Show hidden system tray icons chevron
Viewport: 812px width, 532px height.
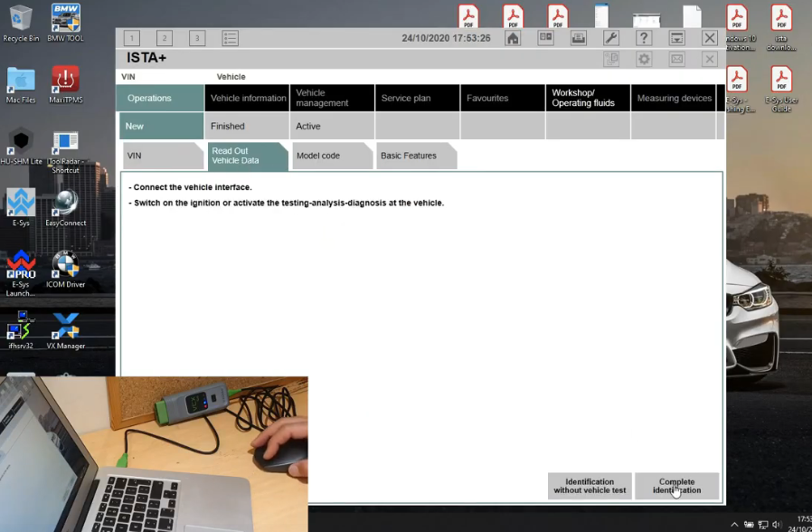(x=734, y=524)
